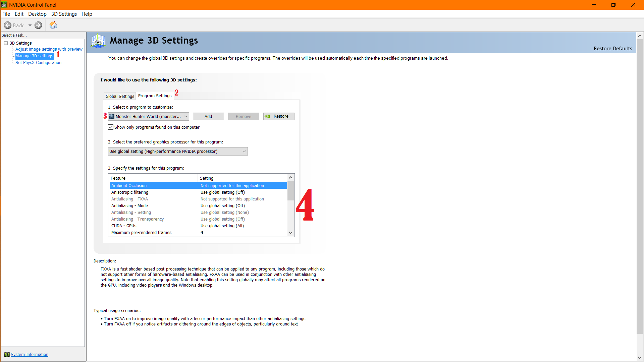This screenshot has width=644, height=362.
Task: Click the Restore Defaults link
Action: click(x=612, y=49)
